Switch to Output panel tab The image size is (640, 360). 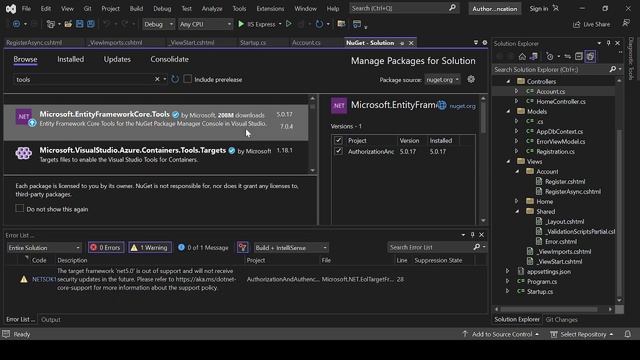(51, 320)
